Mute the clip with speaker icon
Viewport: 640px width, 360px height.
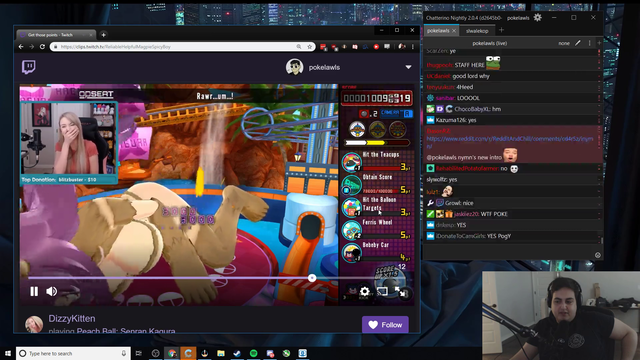51,291
